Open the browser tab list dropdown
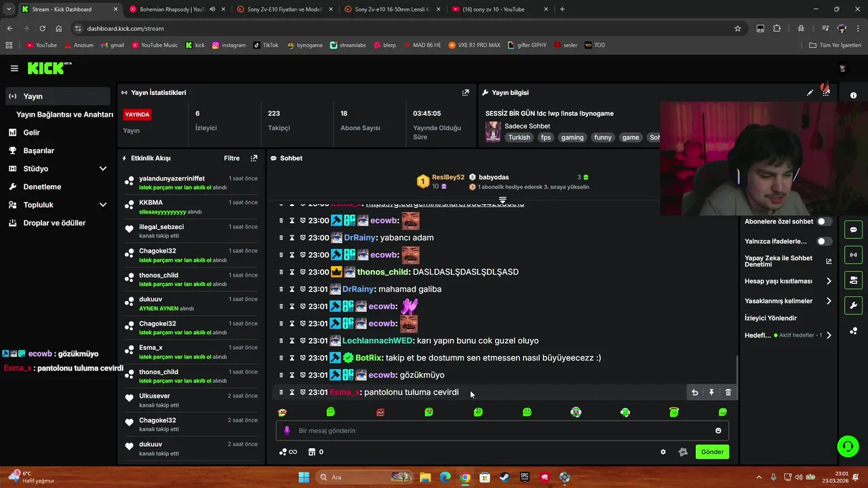868x488 pixels. 9,9
